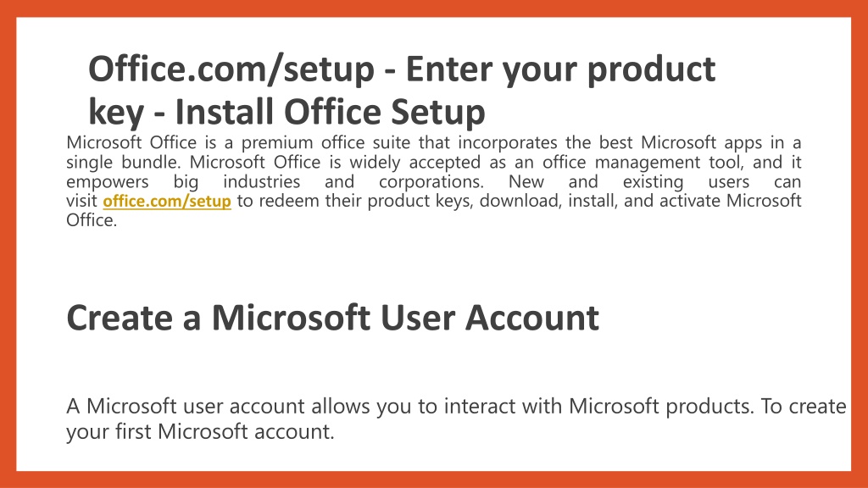The height and width of the screenshot is (488, 868).
Task: Click the word "empowers" in the paragraph
Action: pyautogui.click(x=108, y=182)
